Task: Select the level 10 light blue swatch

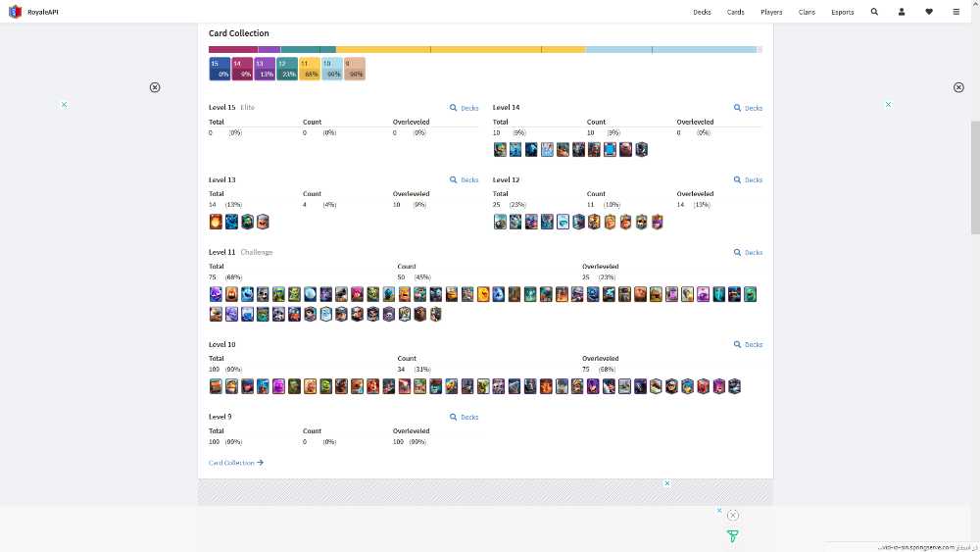Action: (x=332, y=69)
